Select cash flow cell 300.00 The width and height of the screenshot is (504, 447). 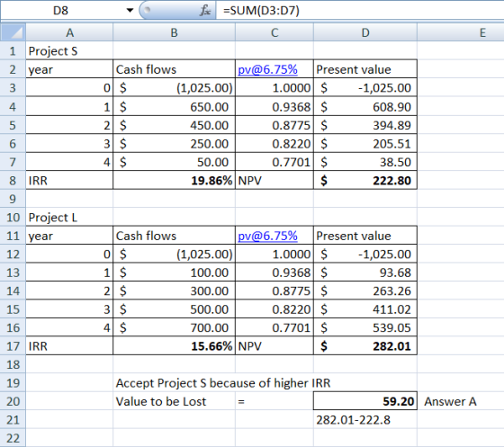(175, 291)
